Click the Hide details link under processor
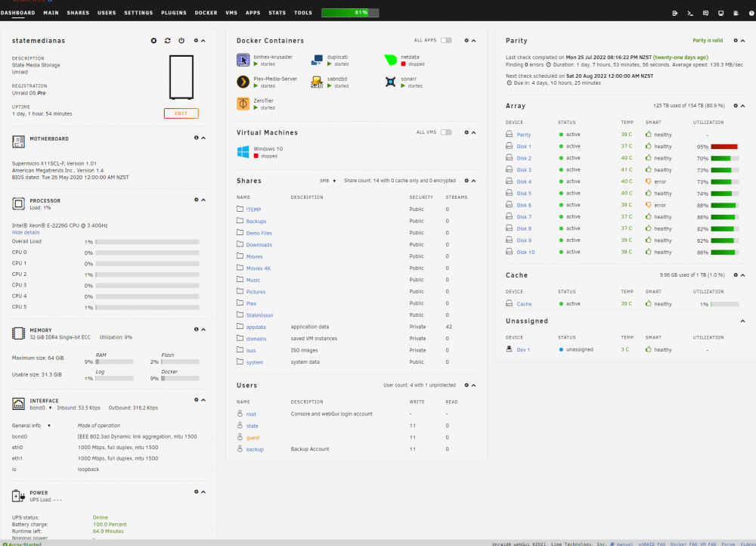756x546 pixels. coord(26,232)
